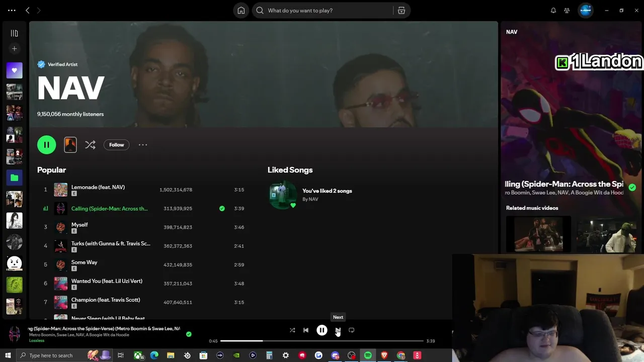644x362 pixels.
Task: Open the green folder in sidebar
Action: pos(14,177)
